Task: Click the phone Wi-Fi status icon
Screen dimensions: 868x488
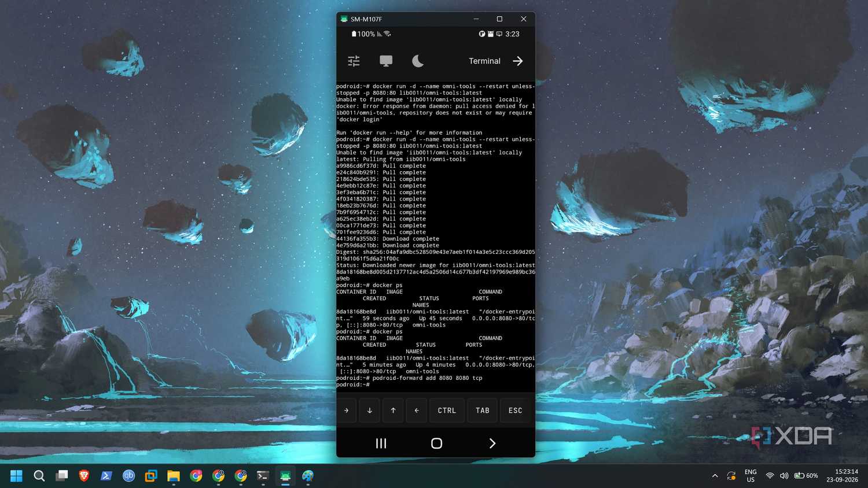Action: tap(388, 34)
